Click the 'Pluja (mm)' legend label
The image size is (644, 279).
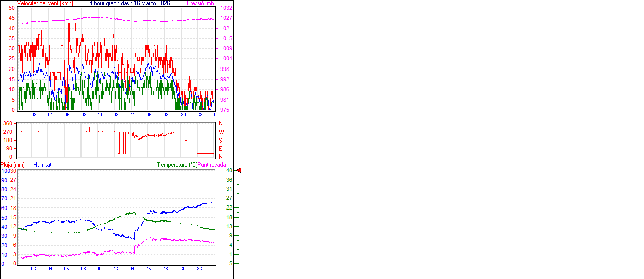12,165
